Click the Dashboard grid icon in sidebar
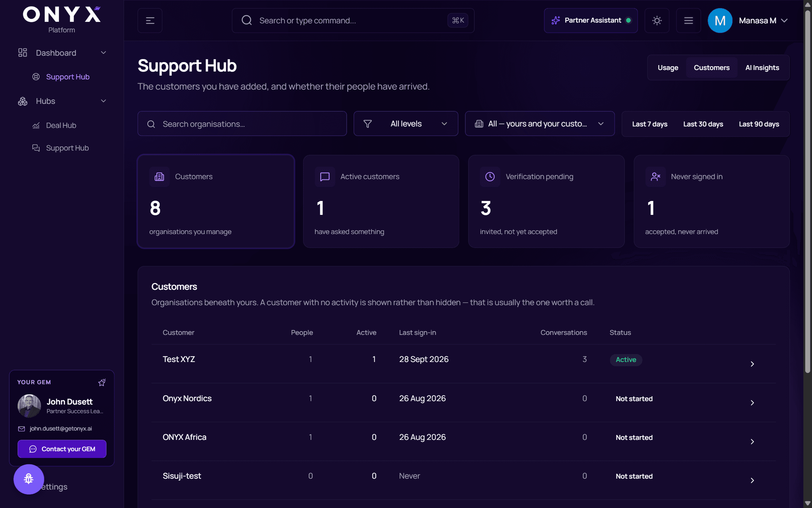 (x=23, y=53)
